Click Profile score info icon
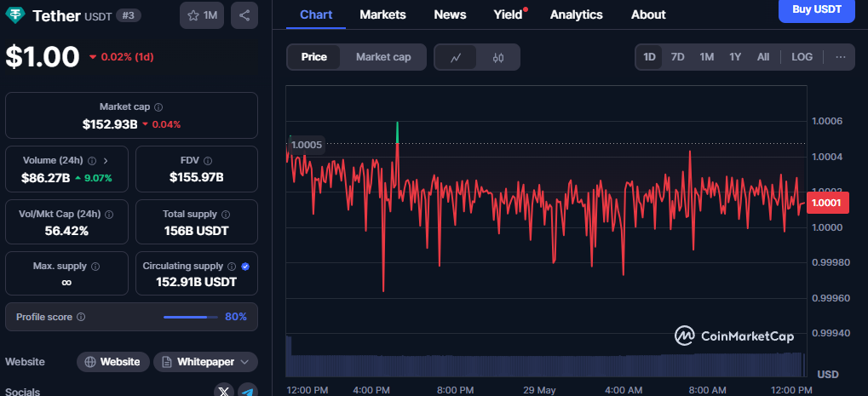 point(81,317)
